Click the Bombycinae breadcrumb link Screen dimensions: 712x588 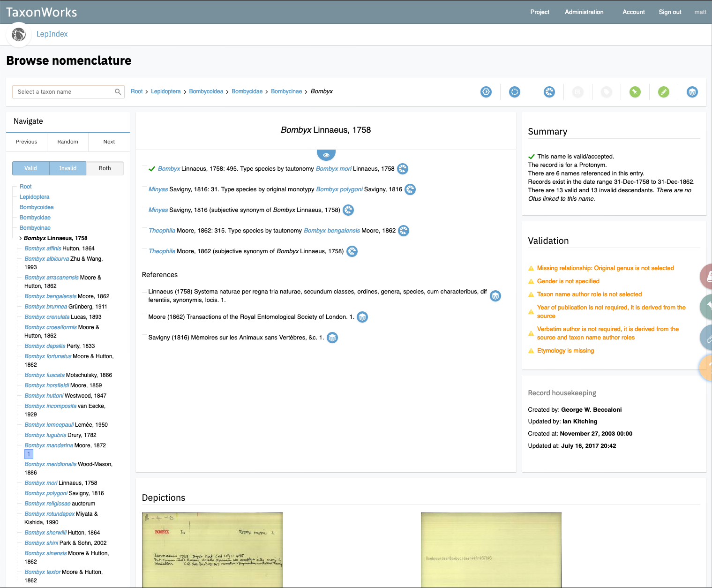tap(286, 91)
